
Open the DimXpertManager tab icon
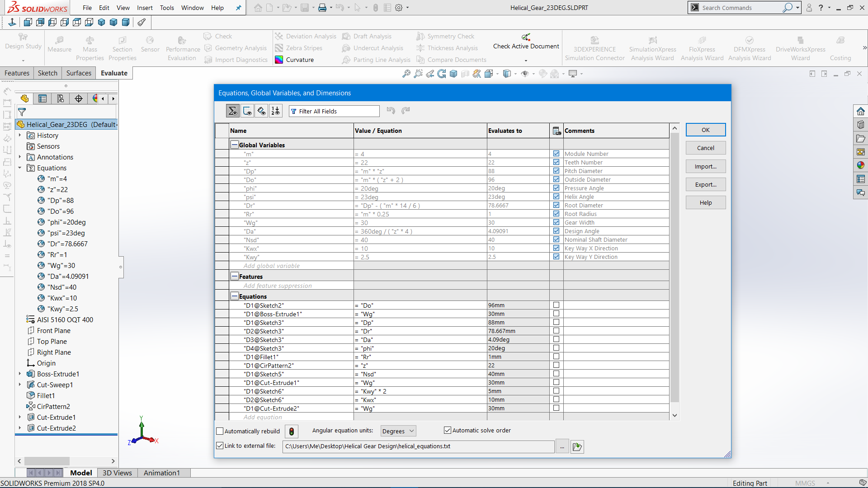click(79, 99)
